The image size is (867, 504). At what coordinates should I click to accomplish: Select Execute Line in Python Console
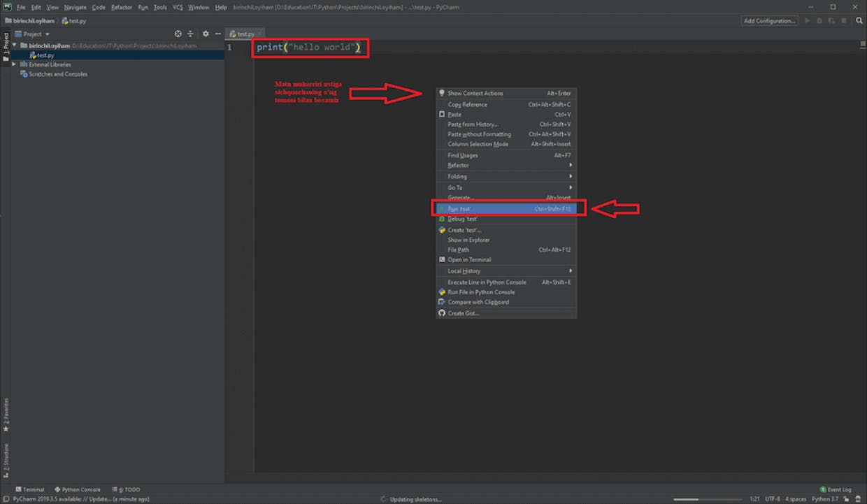pos(506,282)
